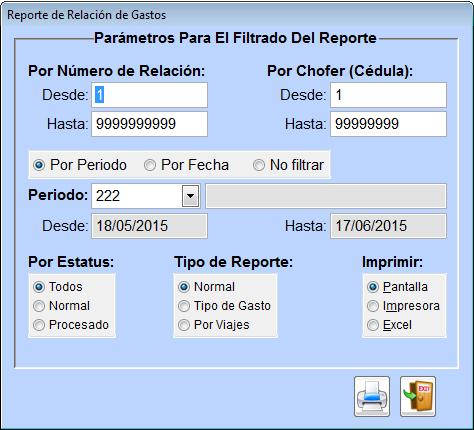The height and width of the screenshot is (430, 474).
Task: Click Chofer Cédula Hasta field 99999999
Action: (388, 124)
